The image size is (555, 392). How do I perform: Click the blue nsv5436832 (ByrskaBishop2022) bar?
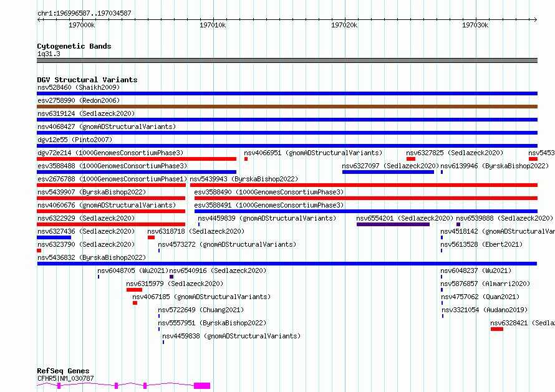(x=287, y=264)
